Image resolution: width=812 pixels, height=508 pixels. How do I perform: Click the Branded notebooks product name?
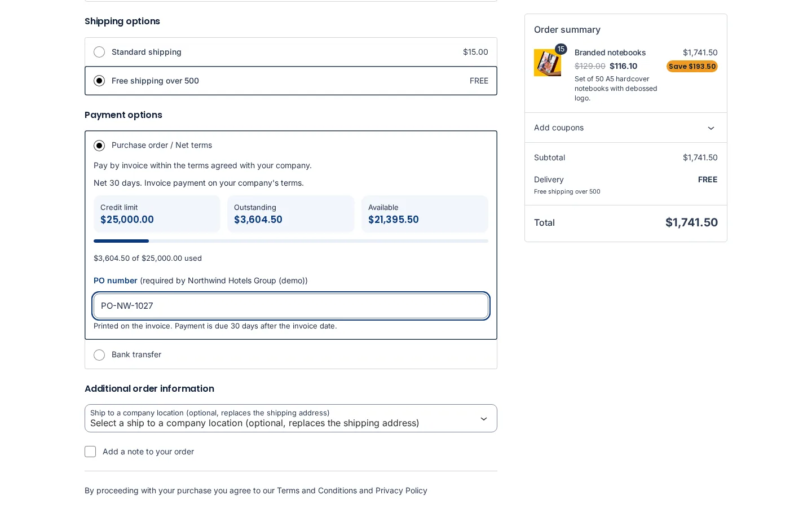tap(610, 52)
